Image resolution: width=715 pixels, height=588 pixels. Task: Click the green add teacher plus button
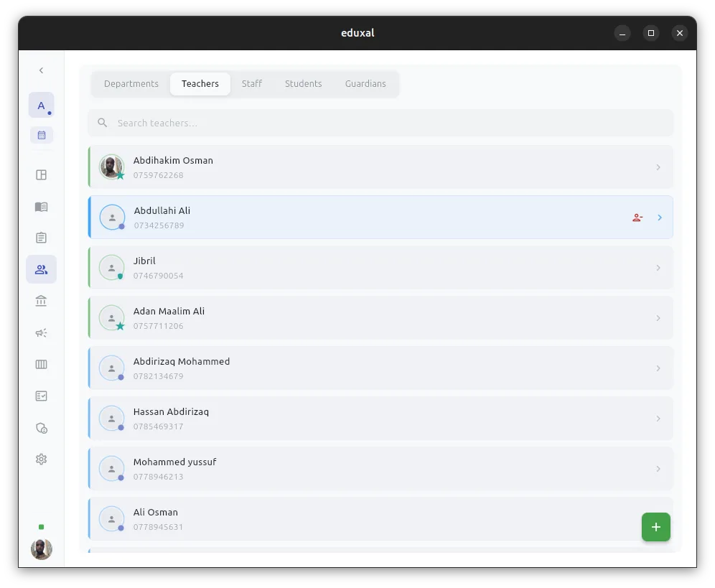point(655,527)
